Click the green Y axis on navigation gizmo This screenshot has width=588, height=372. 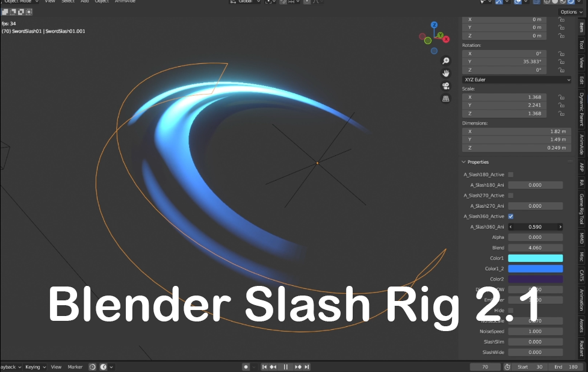click(441, 35)
